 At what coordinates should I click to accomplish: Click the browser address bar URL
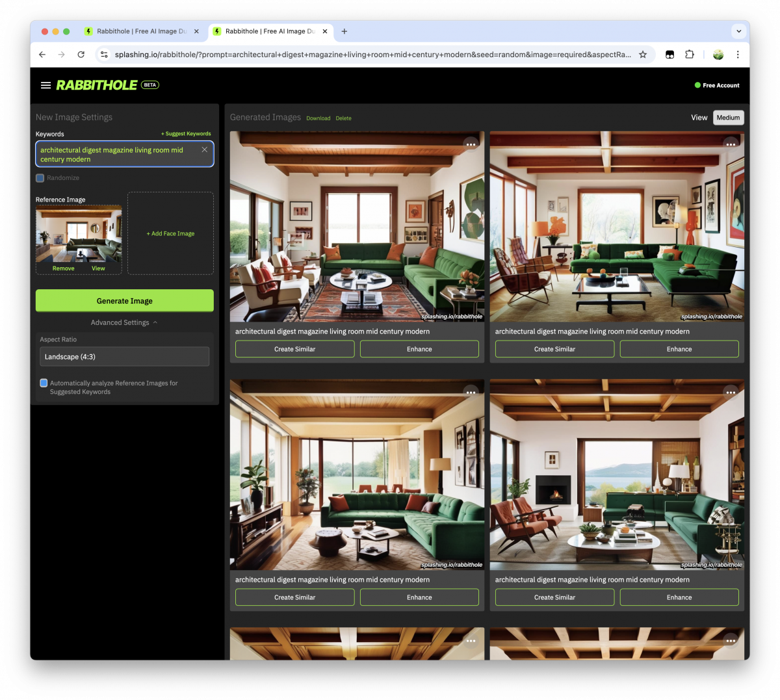coord(372,55)
